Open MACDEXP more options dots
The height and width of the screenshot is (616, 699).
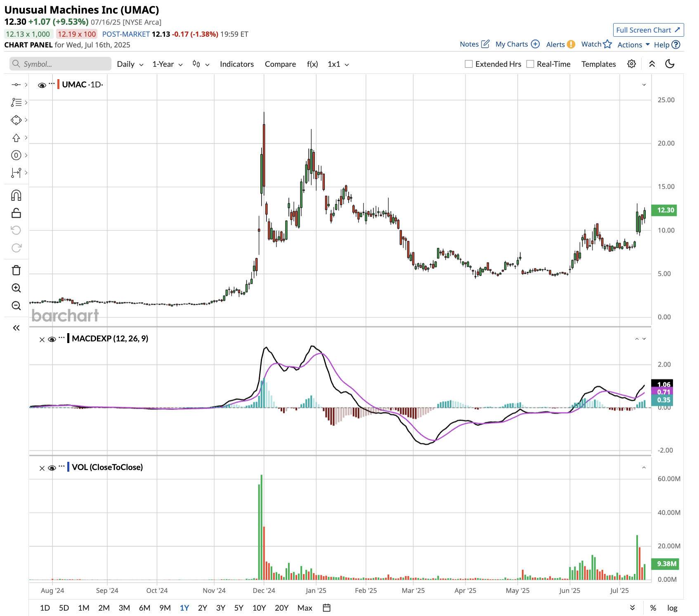(x=61, y=337)
